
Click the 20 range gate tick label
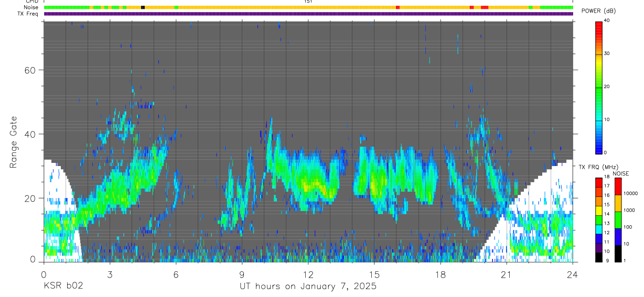[30, 198]
